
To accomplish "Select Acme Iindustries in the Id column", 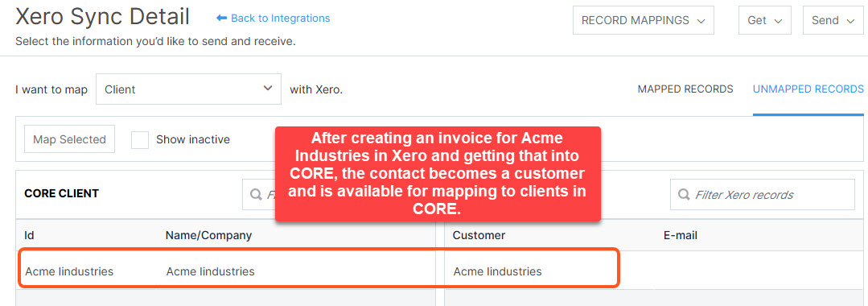I will tap(69, 271).
